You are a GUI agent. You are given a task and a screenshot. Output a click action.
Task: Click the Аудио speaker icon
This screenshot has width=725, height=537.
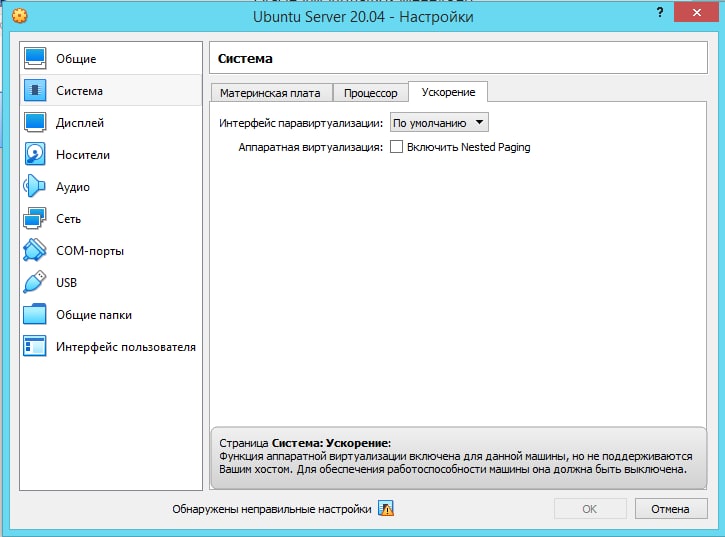(35, 186)
